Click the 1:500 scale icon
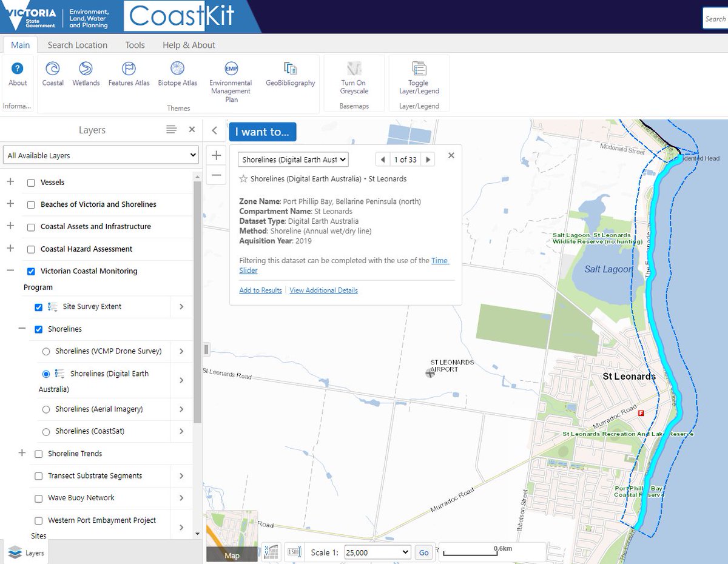Screen dimensions: 728x564 pyautogui.click(x=294, y=552)
